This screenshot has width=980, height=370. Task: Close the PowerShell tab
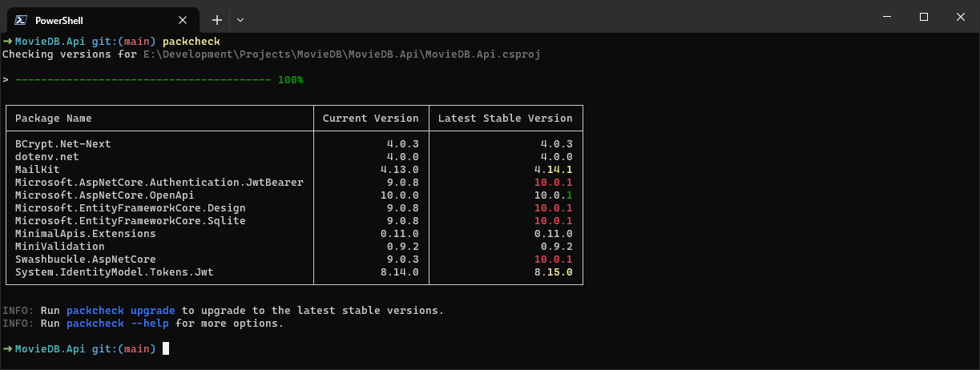(183, 20)
